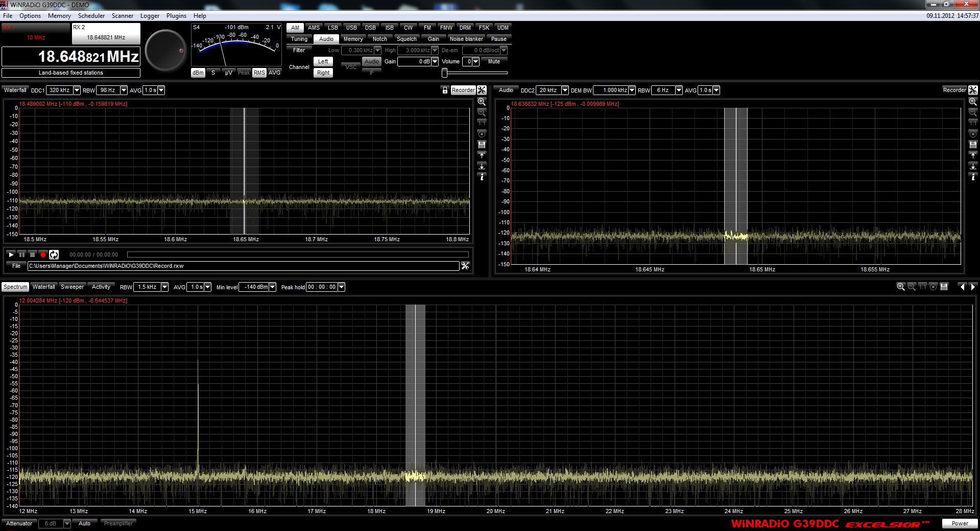Open Min level -140 dBm dropdown
This screenshot has width=980, height=531.
(273, 287)
